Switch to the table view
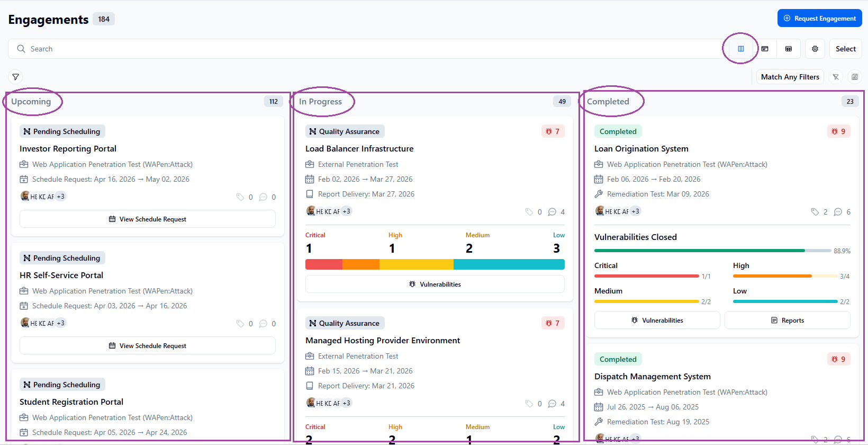Screen dimensions: 868x445 pos(789,49)
